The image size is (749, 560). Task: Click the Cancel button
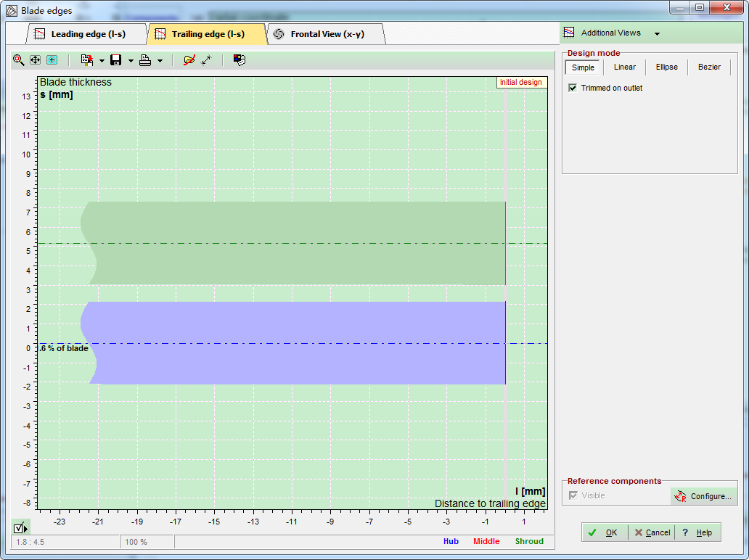(x=652, y=532)
